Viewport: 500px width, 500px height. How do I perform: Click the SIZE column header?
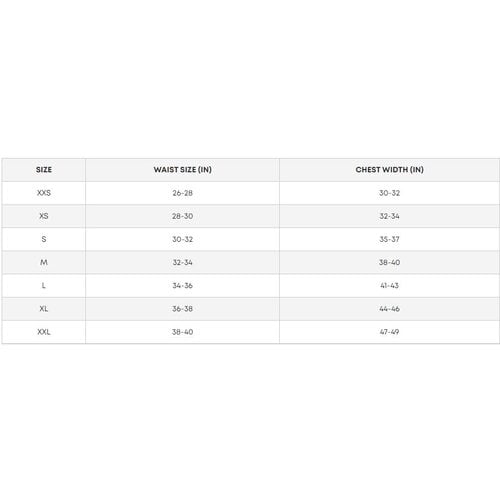(x=44, y=170)
